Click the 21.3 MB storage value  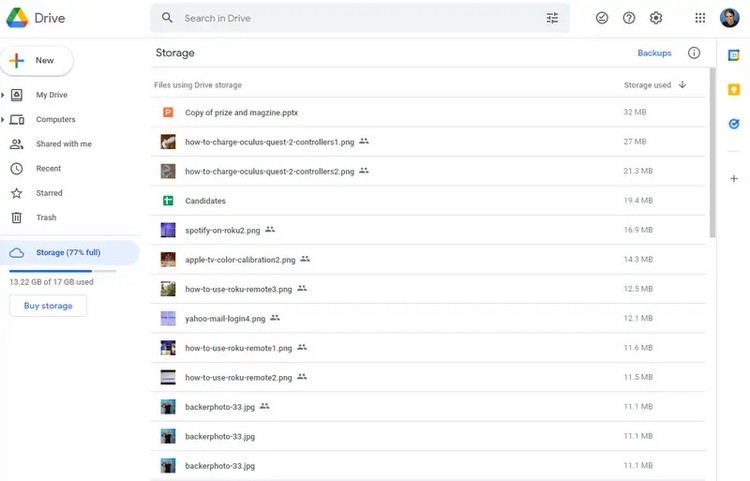click(x=638, y=171)
